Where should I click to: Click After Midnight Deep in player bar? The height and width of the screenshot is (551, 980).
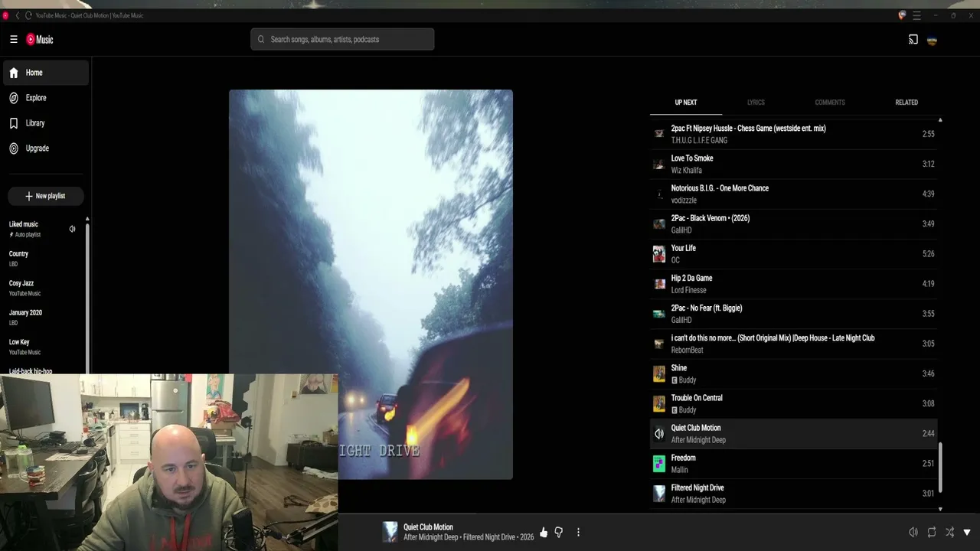[x=431, y=537]
